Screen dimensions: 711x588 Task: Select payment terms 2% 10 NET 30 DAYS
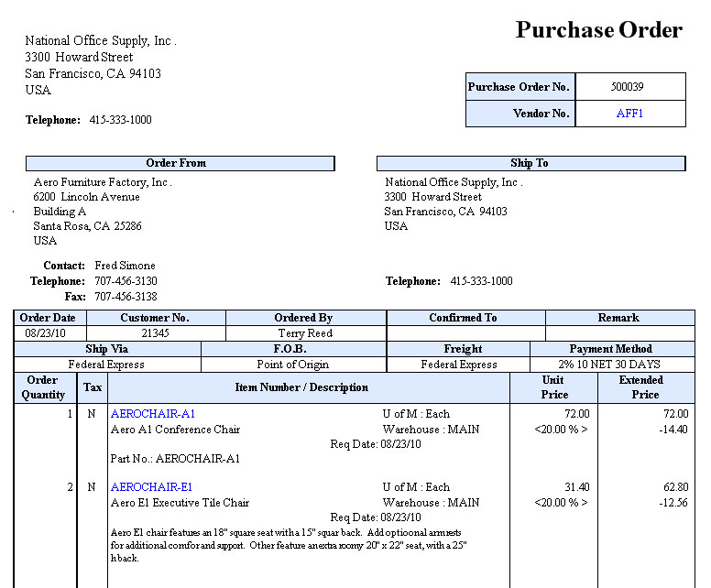pyautogui.click(x=611, y=365)
